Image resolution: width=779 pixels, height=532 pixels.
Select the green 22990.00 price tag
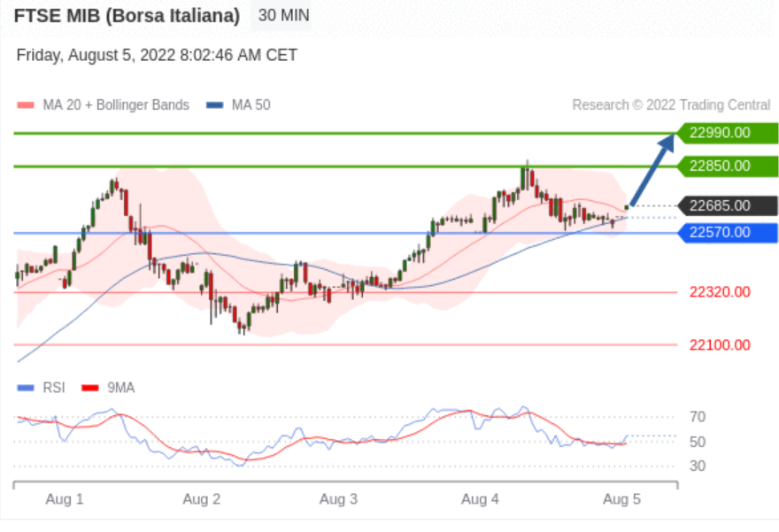click(728, 133)
